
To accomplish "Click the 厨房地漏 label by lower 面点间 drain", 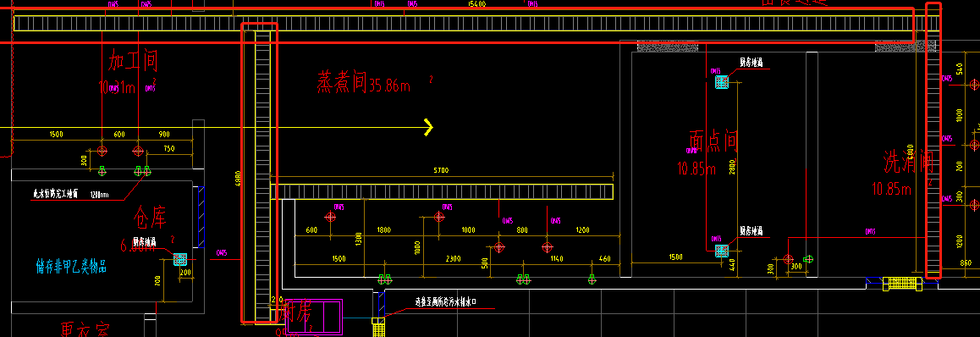I will (x=751, y=231).
